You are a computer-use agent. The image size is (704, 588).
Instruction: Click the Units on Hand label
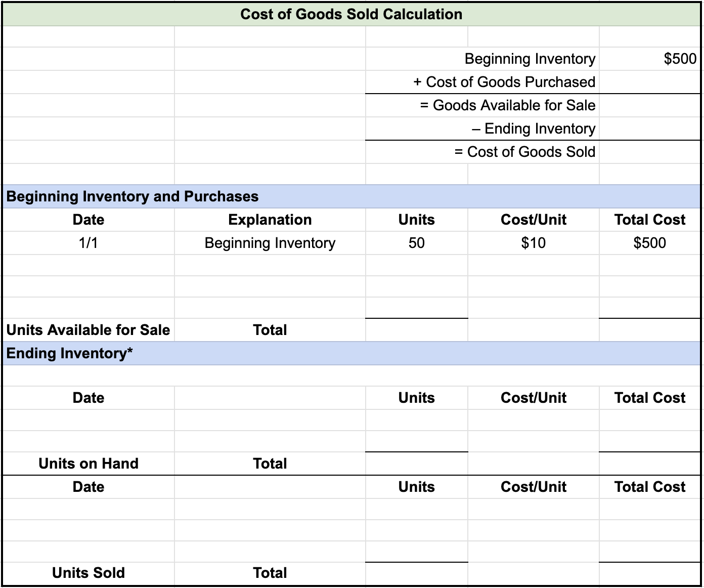click(x=89, y=464)
